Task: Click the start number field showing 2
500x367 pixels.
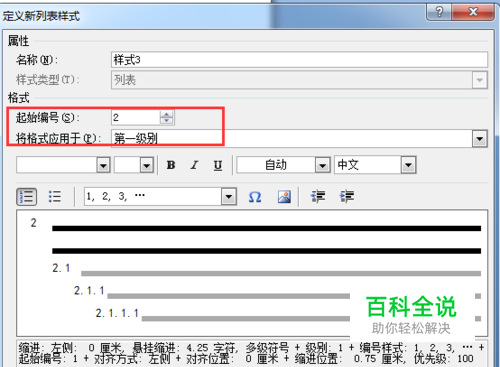Action: (x=136, y=118)
